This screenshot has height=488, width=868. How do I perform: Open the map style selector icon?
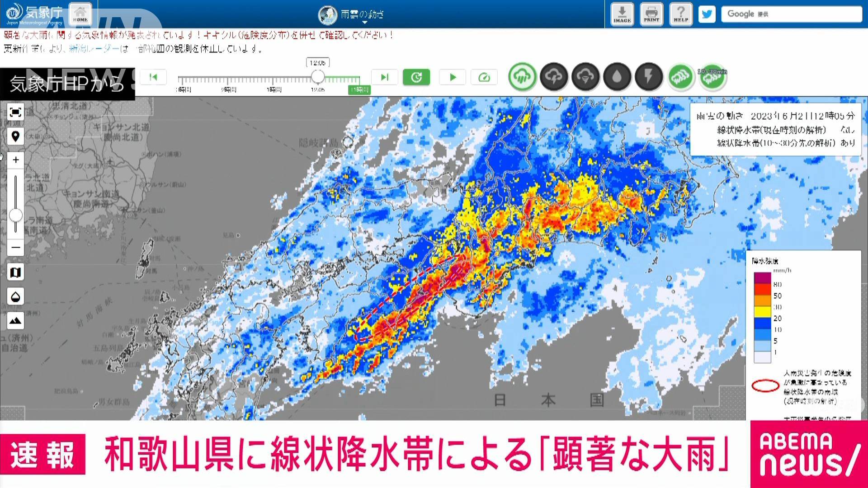15,272
